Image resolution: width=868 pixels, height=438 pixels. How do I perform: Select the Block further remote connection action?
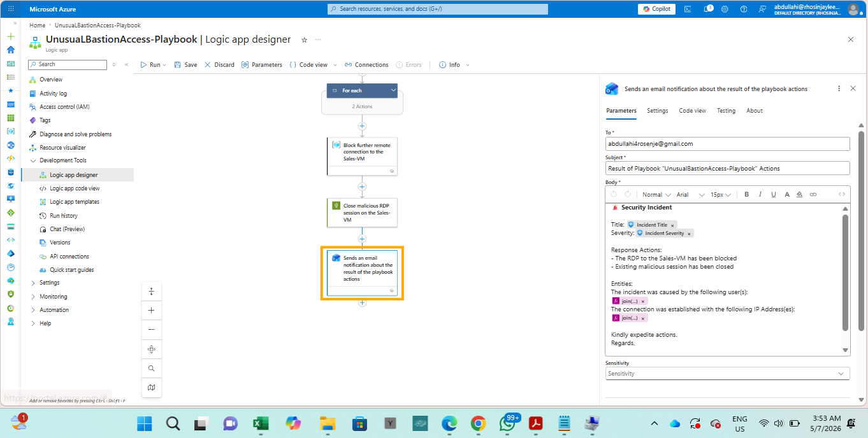pos(362,156)
